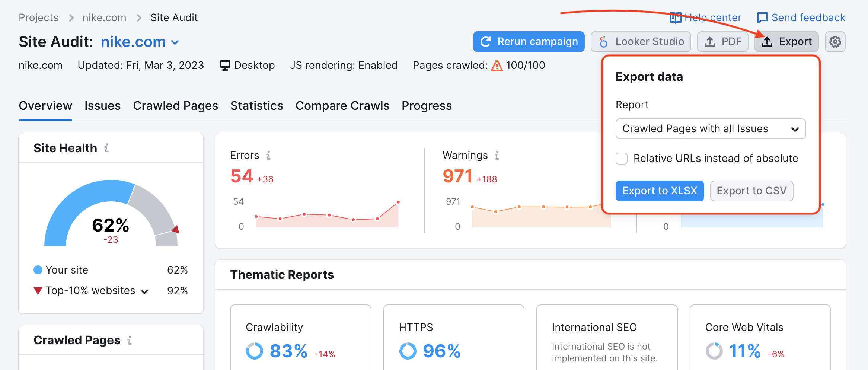The height and width of the screenshot is (370, 868).
Task: Click the Top-10% websites red legend marker
Action: click(38, 291)
